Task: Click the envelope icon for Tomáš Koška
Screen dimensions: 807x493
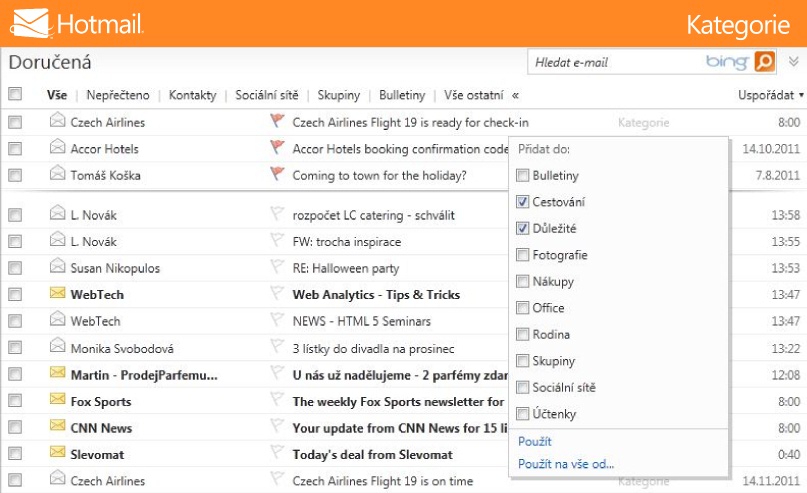Action: point(58,173)
